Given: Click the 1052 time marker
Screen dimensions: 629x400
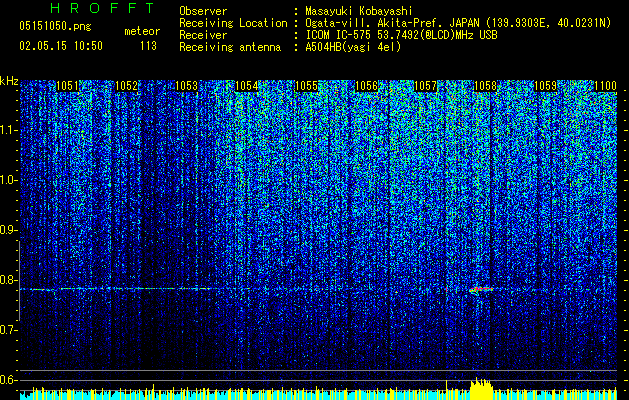Looking at the screenshot, I should (x=126, y=86).
